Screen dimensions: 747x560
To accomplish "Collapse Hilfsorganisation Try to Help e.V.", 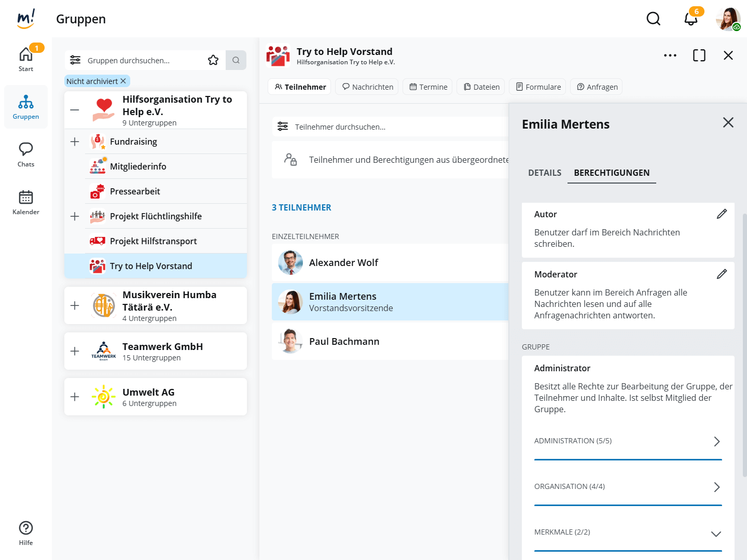I will 75,110.
